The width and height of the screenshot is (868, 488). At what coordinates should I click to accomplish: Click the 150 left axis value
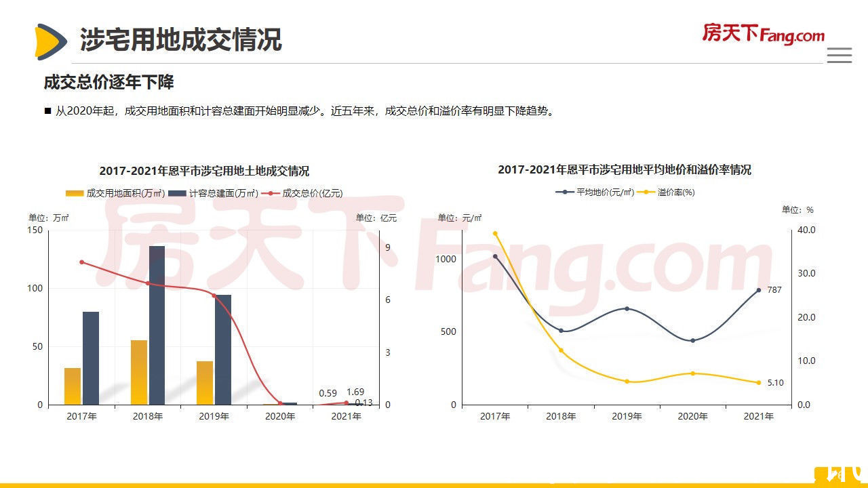[35, 230]
